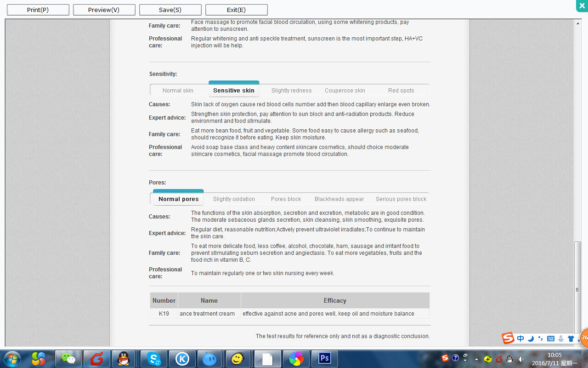Open the blue K app in taskbar
588x368 pixels.
tap(182, 358)
